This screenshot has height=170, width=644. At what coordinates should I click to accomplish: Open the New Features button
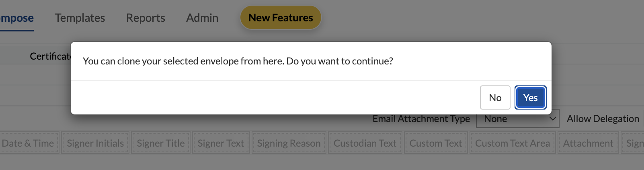tap(281, 18)
